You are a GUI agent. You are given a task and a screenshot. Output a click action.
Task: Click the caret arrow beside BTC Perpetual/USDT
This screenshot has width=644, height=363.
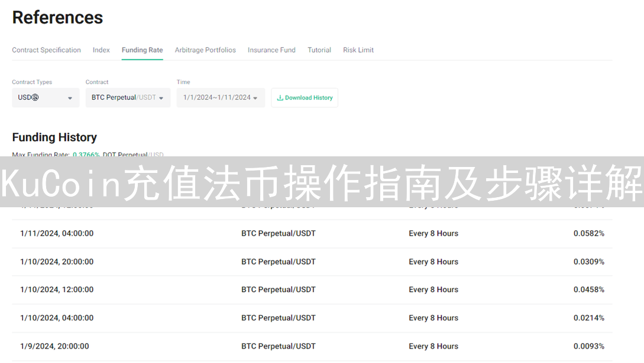161,98
